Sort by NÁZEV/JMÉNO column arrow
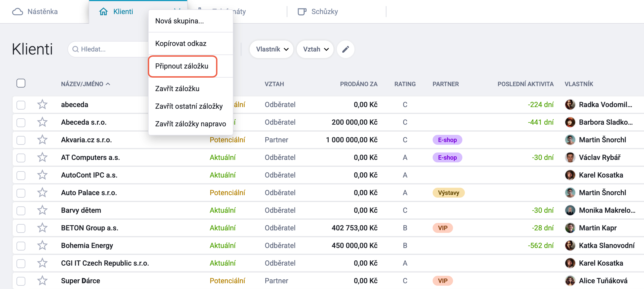644x289 pixels. (108, 84)
